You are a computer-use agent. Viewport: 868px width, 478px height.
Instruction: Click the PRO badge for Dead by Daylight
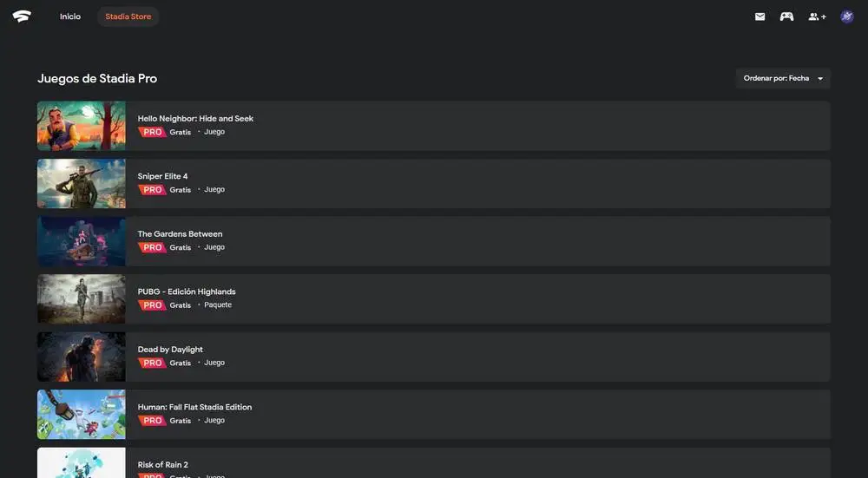click(152, 363)
